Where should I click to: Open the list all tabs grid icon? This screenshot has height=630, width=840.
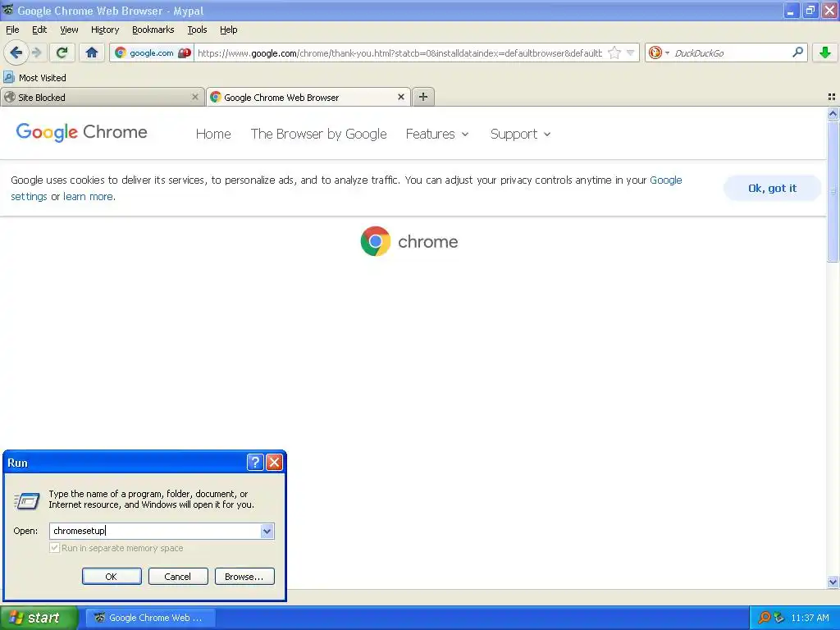click(x=832, y=97)
